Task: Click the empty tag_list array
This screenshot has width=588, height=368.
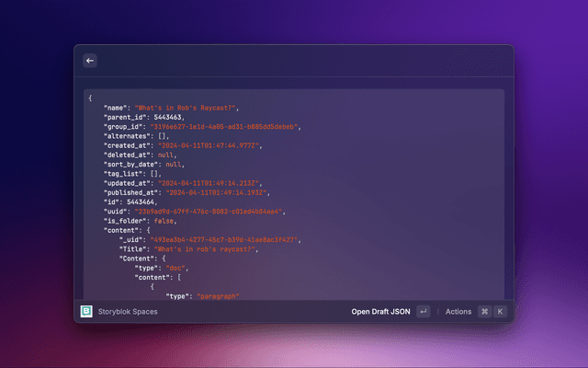Action: (x=156, y=173)
